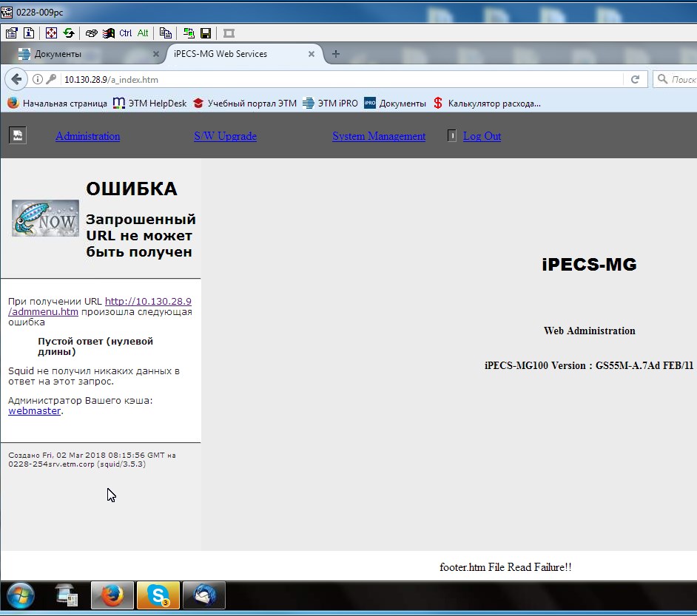Click the save connection floppy disk icon
Viewport: 697px width, 616px height.
click(206, 33)
